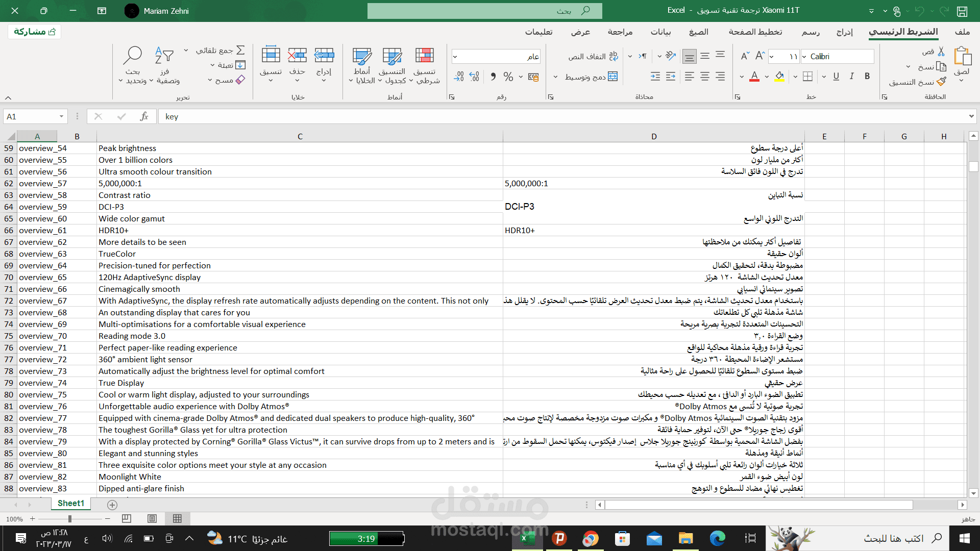Cut selection with the scissors (قص) icon

(x=941, y=52)
